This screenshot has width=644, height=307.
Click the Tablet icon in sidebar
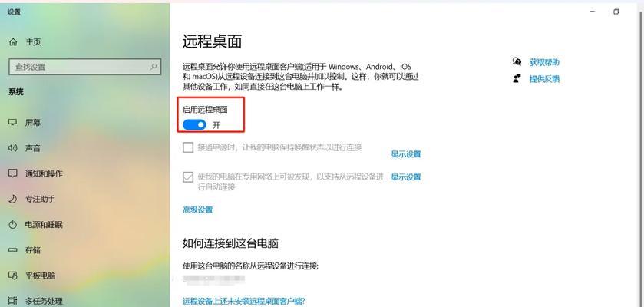coord(13,275)
